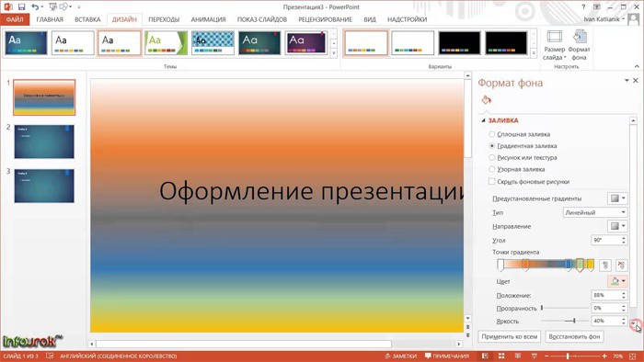Image resolution: width=644 pixels, height=362 pixels.
Task: Click zoom in plus icon in status bar
Action: point(604,356)
